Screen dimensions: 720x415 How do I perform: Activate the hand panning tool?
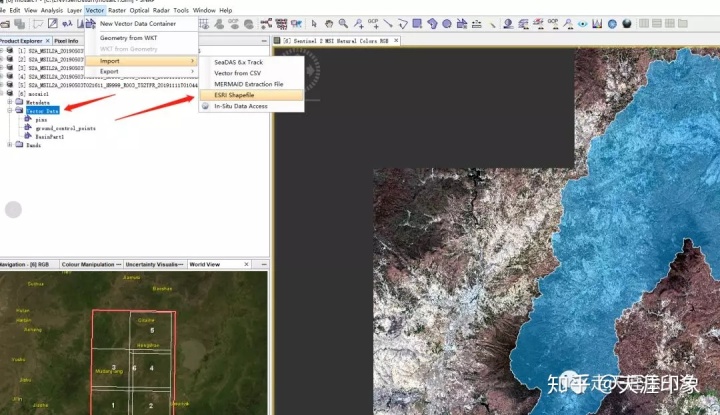coord(329,23)
